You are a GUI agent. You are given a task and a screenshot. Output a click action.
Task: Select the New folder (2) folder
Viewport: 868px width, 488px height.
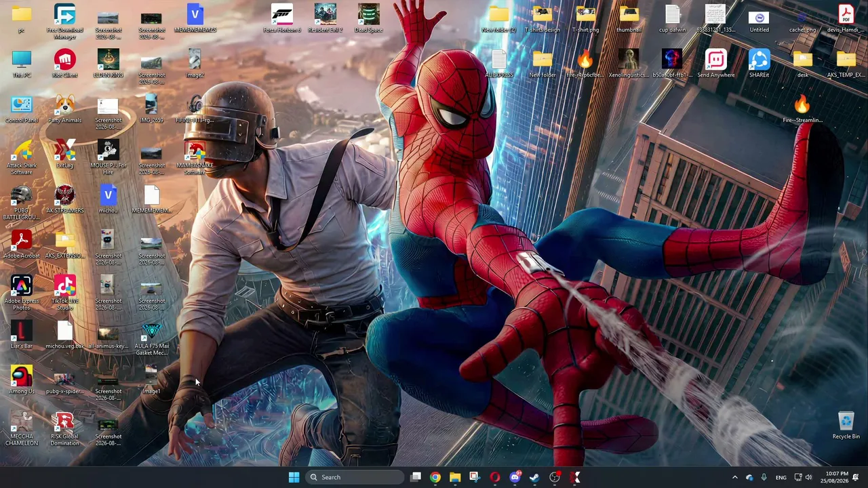[498, 19]
